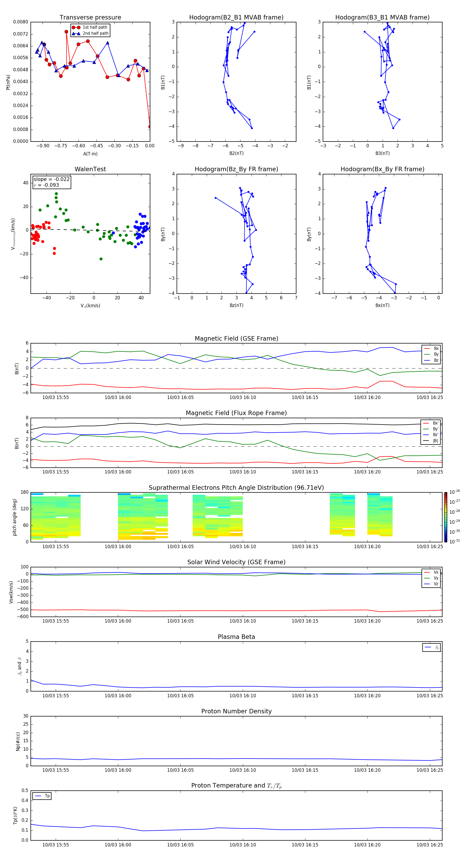Viewport: 473px width, 868px height.
Task: Click '|B|' in the Flux Rope legend
Action: coord(436,441)
